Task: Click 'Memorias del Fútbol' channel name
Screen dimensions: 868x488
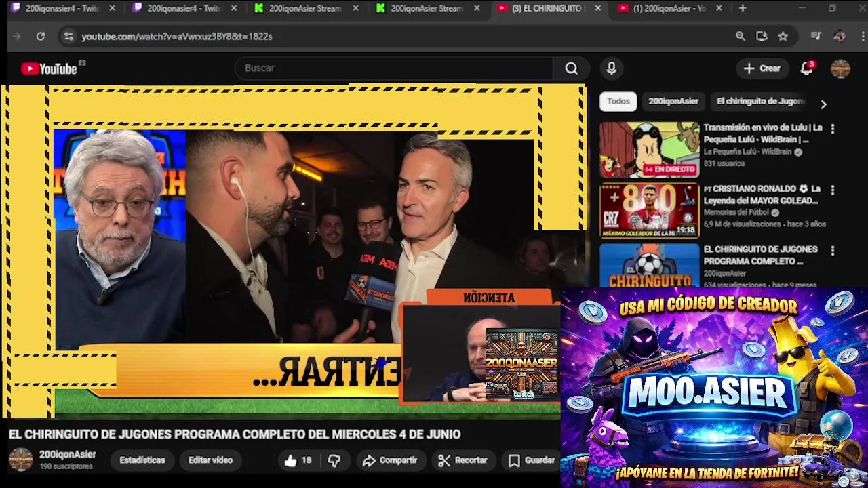Action: pos(736,213)
